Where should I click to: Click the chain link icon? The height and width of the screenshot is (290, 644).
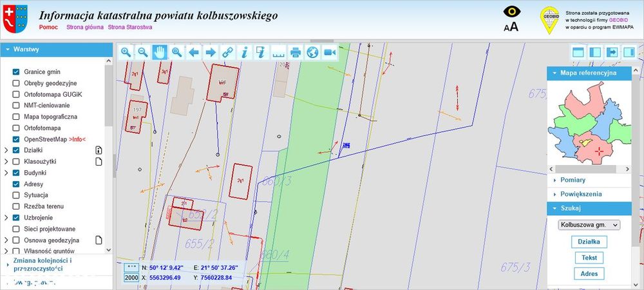click(227, 52)
